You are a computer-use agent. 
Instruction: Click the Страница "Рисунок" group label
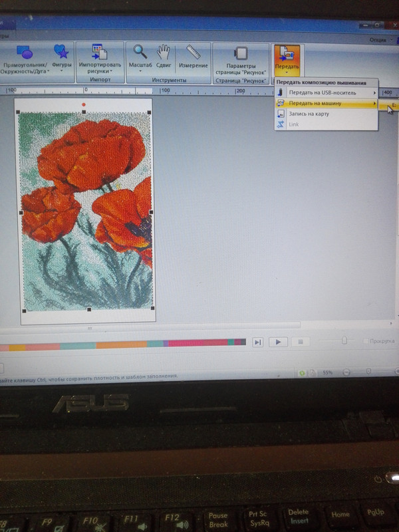pos(241,80)
